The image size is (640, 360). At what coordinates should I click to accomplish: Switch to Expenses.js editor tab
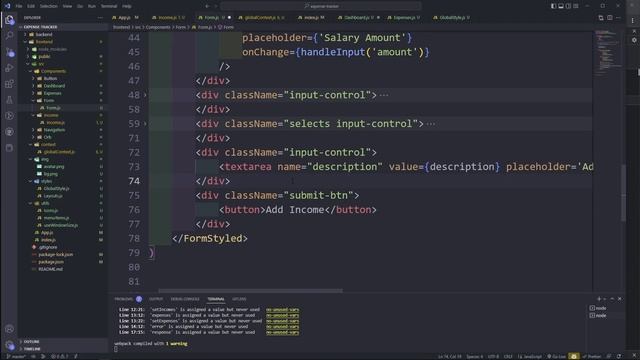click(404, 18)
